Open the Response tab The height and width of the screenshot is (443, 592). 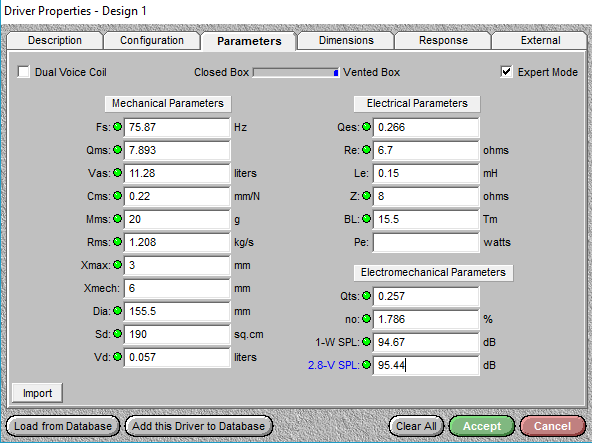tap(443, 40)
